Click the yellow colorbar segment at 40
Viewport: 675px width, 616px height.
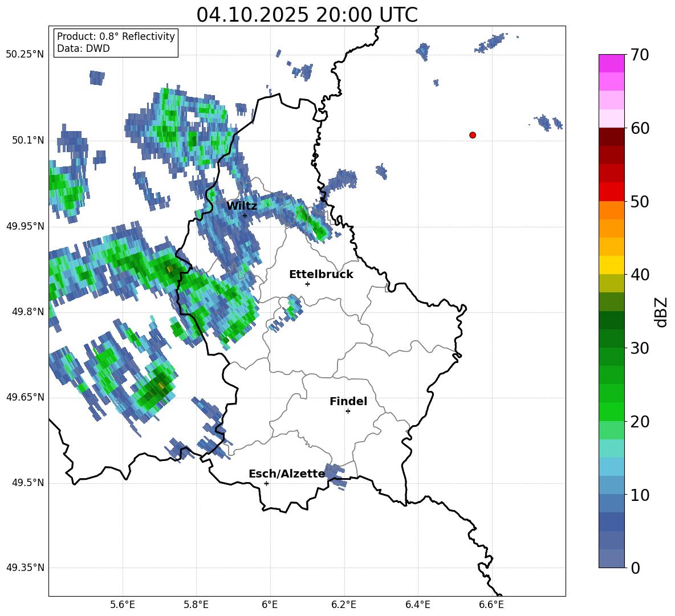pyautogui.click(x=611, y=265)
